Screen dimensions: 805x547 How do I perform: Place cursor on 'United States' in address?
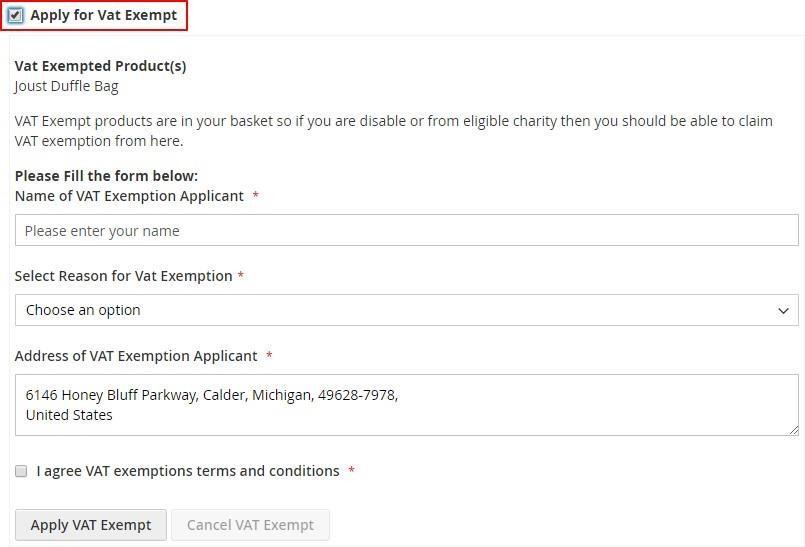[x=69, y=415]
